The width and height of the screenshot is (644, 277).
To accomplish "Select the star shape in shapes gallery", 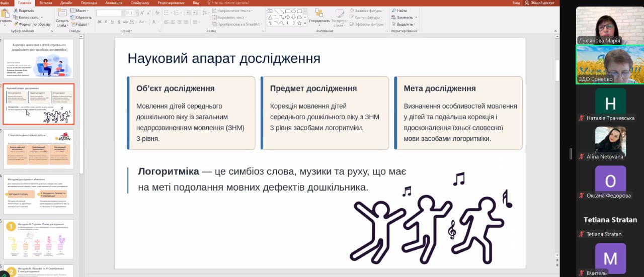I will (x=299, y=23).
